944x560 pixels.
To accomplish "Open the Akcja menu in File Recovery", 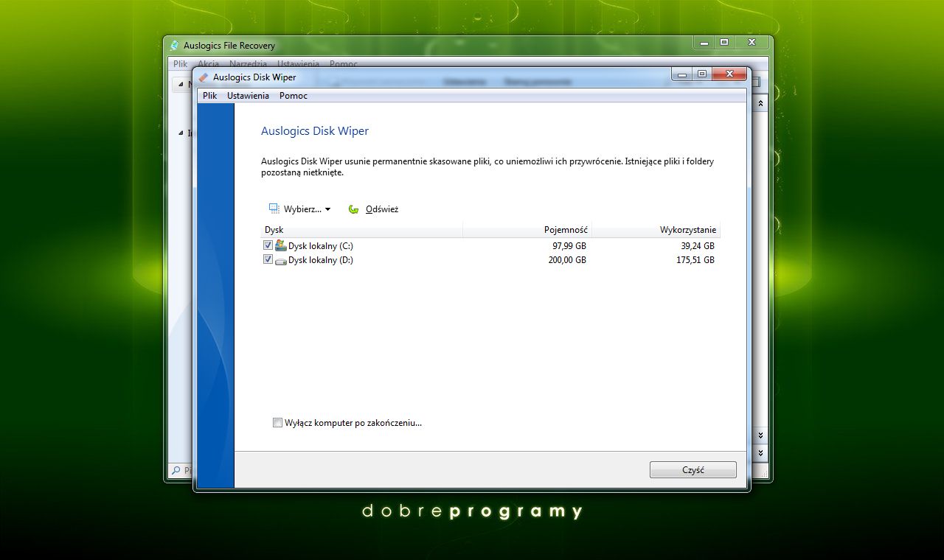I will (x=208, y=64).
